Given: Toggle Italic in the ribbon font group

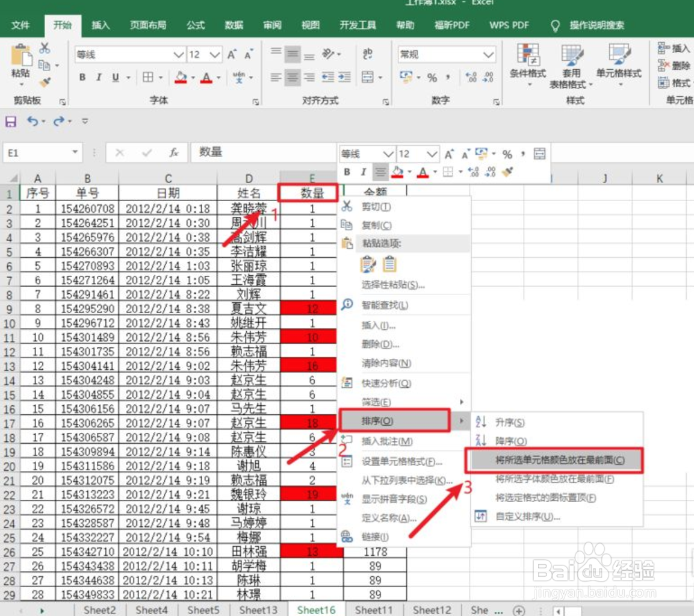Looking at the screenshot, I should [99, 78].
